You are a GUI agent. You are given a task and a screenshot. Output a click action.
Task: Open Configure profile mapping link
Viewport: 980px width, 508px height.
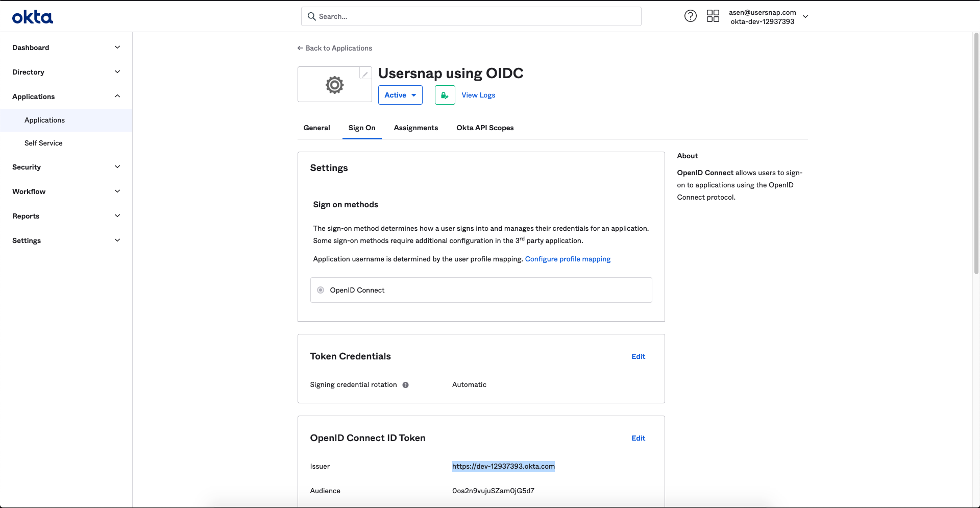(x=568, y=259)
